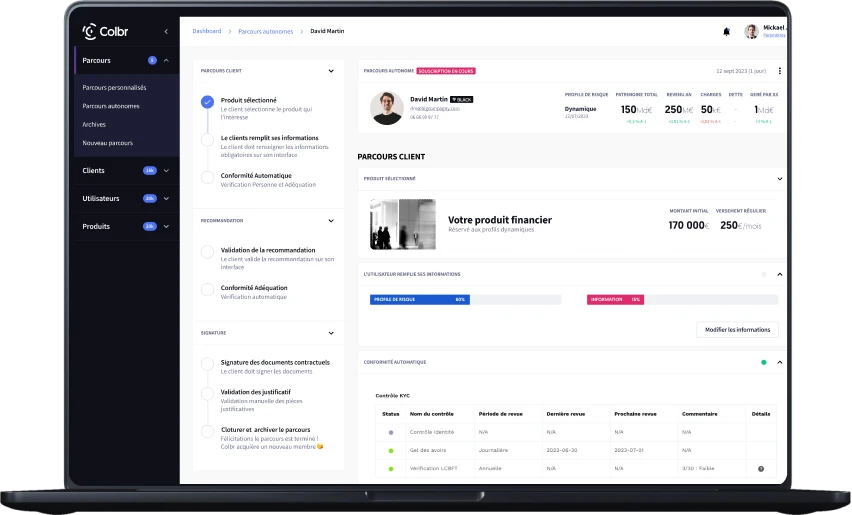Click the 250€/mois versement value
Screen dimensions: 852x515
(x=741, y=225)
